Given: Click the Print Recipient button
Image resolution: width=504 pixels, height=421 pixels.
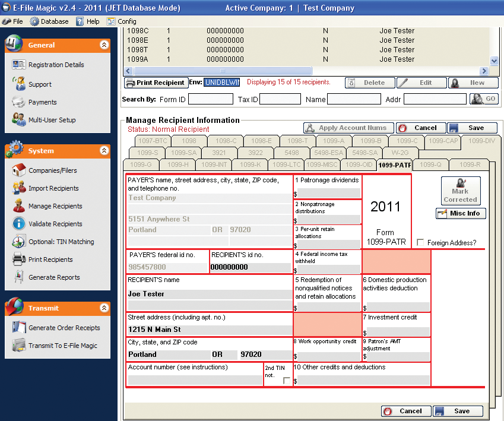Looking at the screenshot, I should (156, 83).
